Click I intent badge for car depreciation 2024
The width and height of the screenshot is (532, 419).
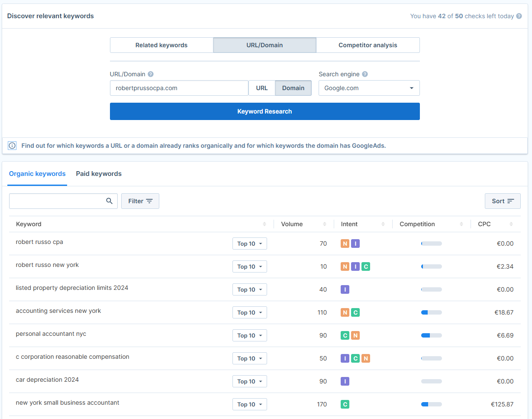click(x=345, y=381)
